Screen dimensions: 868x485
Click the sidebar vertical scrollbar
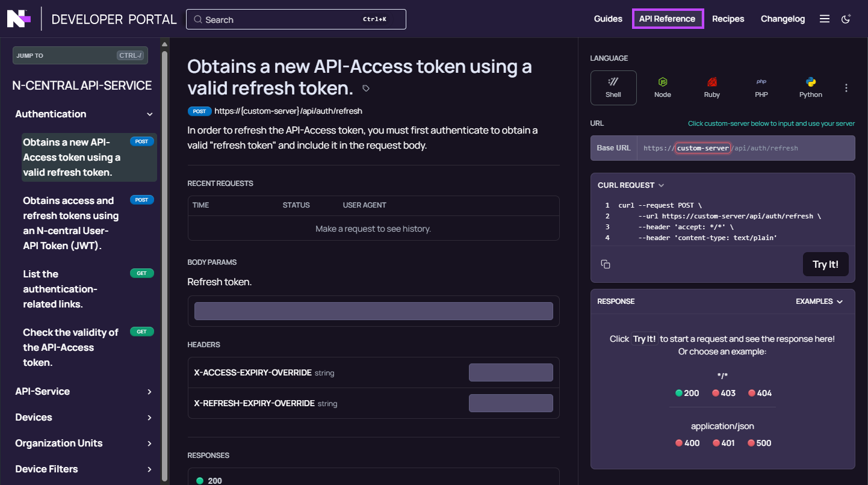[x=164, y=265]
